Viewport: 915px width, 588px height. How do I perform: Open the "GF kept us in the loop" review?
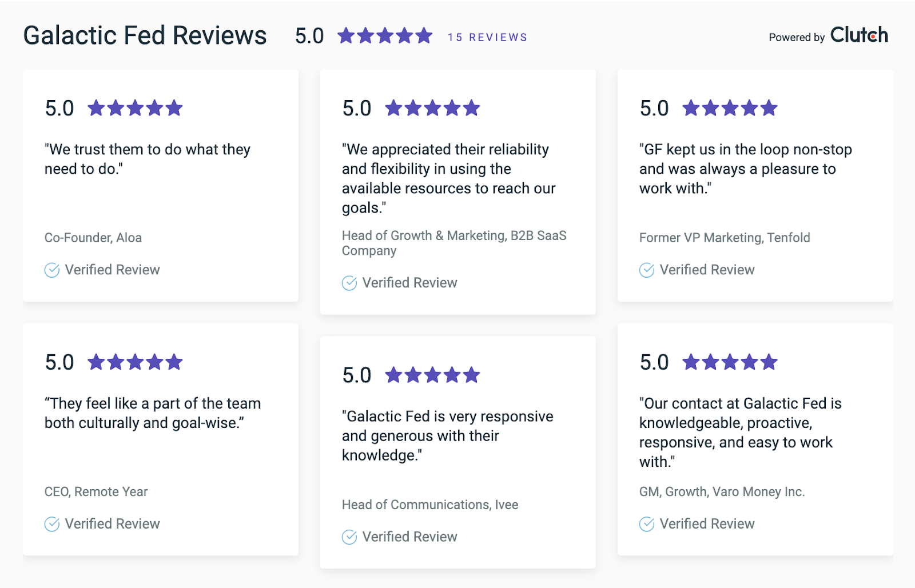755,186
